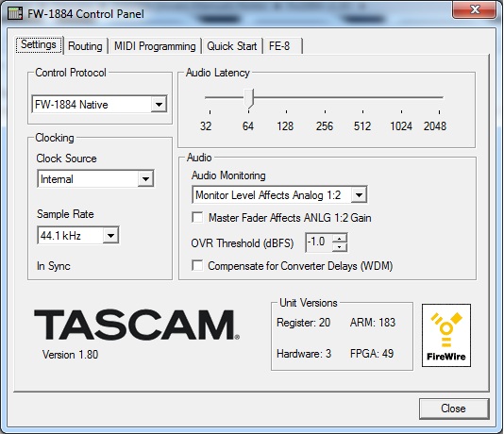This screenshot has width=504, height=434.
Task: Click the "Register: 20" text
Action: (x=303, y=323)
